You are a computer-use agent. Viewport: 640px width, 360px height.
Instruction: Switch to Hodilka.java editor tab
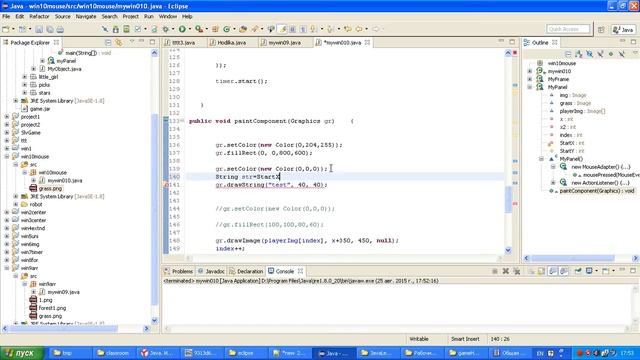(231, 42)
